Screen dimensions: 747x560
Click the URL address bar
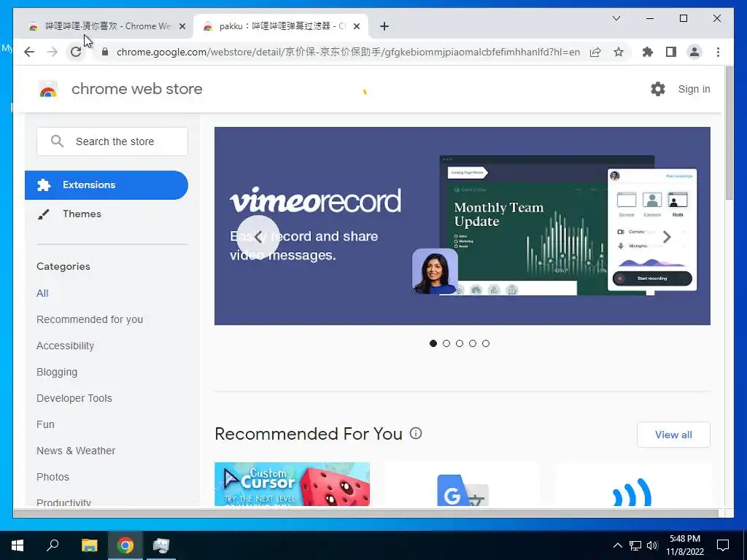348,52
